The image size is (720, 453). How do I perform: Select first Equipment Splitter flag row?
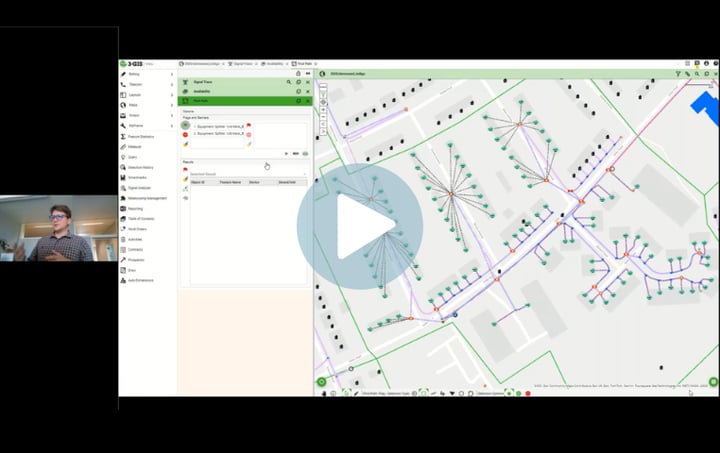218,126
